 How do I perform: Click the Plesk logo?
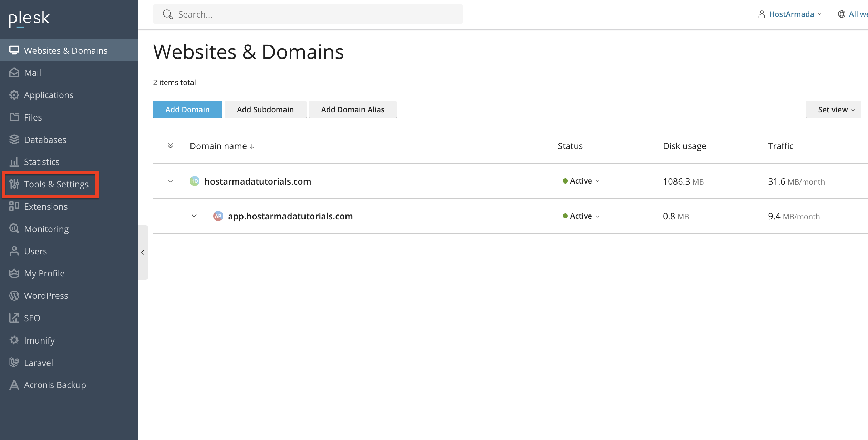[29, 18]
